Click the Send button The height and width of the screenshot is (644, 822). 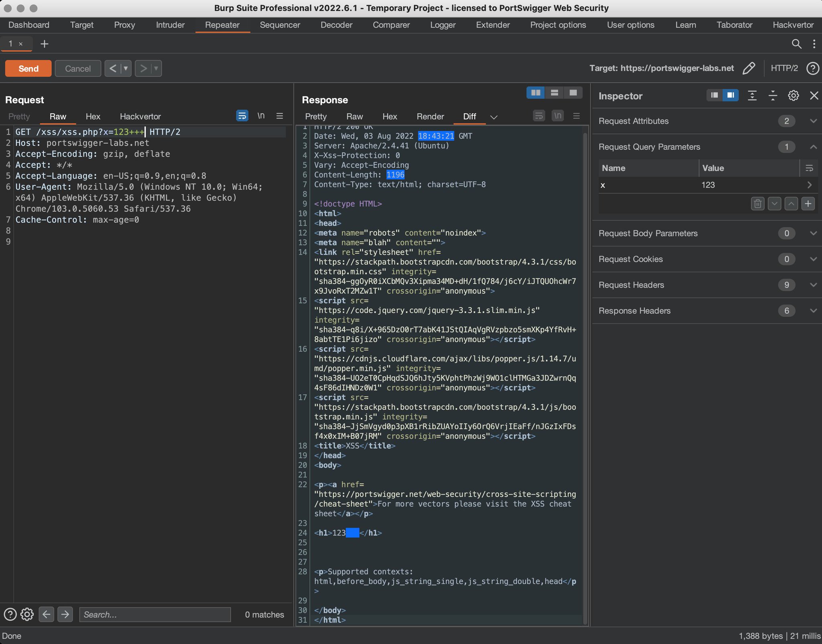(28, 69)
